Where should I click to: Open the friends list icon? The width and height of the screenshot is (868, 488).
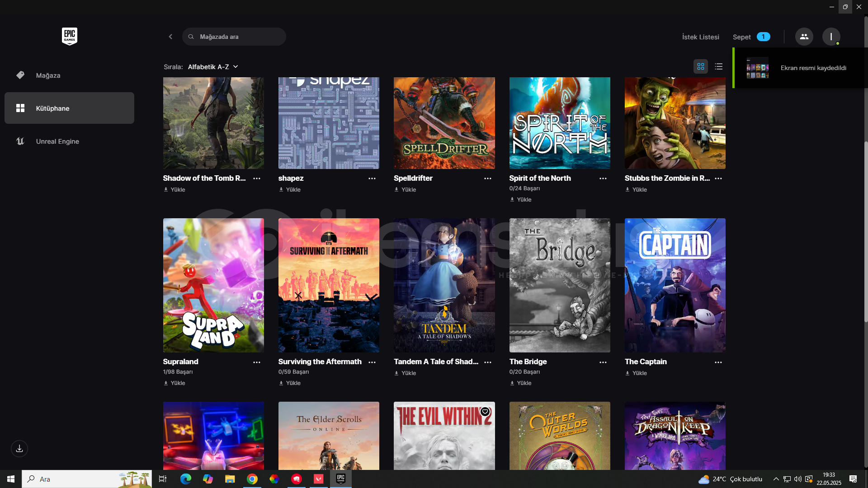tap(804, 37)
